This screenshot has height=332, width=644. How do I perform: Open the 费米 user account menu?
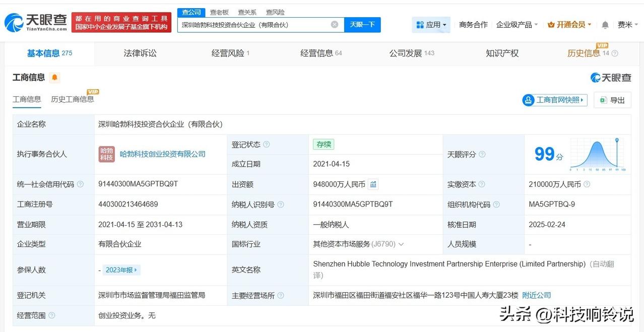[x=628, y=25]
